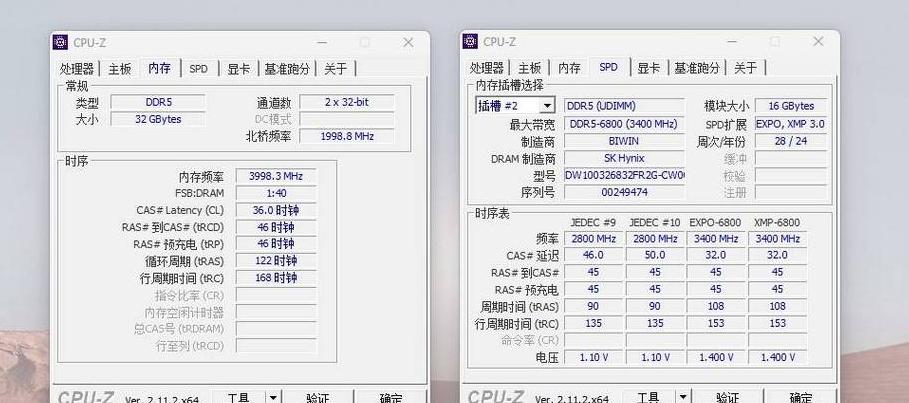Click the 1.10 V voltage under JEDEC #9
Image resolution: width=909 pixels, height=403 pixels.
tap(593, 357)
